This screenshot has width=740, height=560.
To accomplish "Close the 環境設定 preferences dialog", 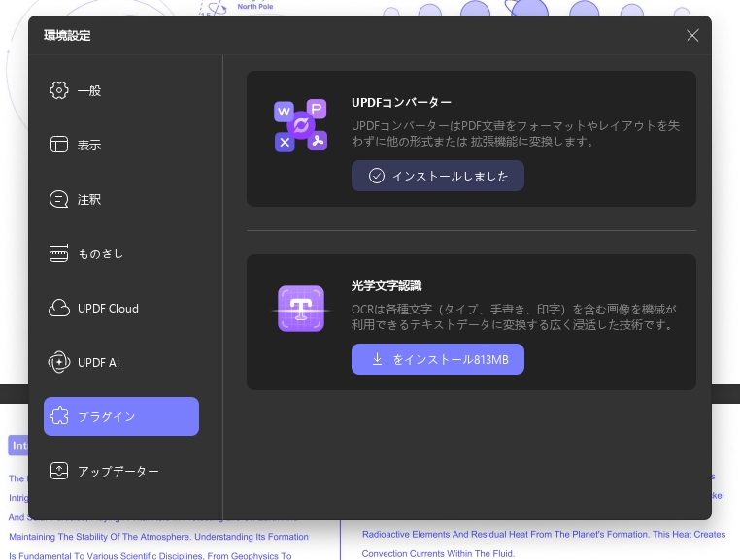I will [692, 35].
